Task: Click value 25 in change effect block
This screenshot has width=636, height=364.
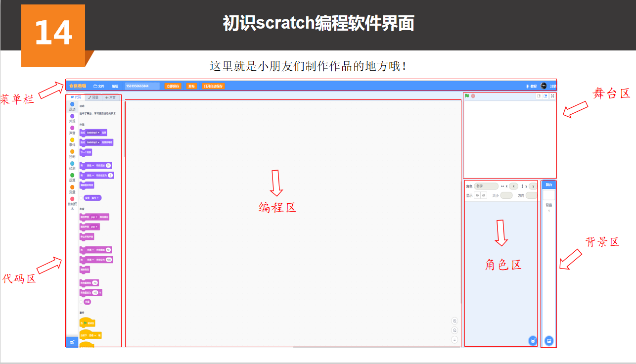Action: [108, 166]
